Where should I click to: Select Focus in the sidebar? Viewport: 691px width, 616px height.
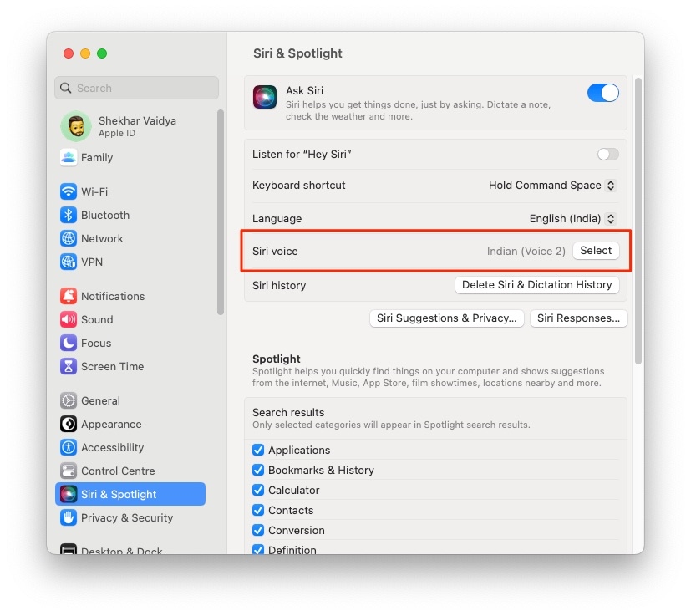(130, 343)
